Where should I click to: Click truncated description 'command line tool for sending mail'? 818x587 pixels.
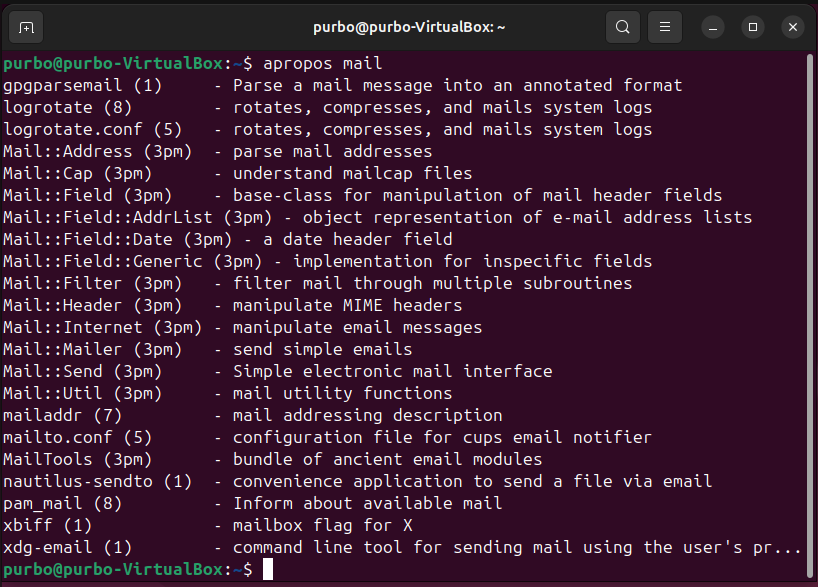point(402,547)
